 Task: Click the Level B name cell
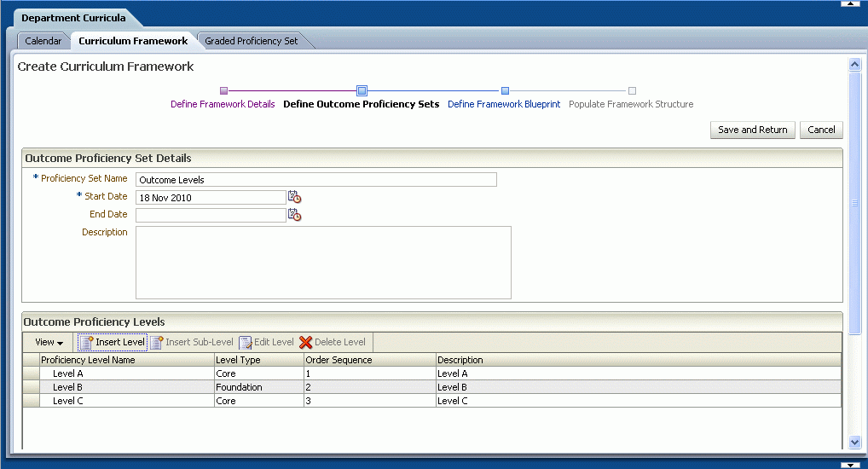(x=127, y=387)
